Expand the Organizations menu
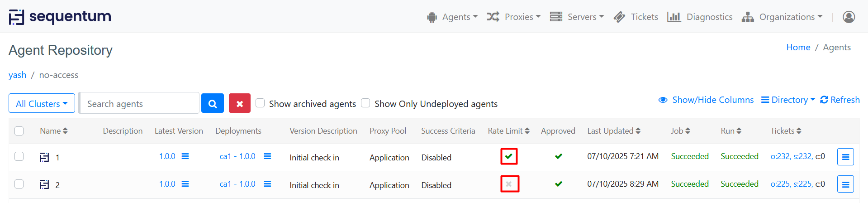Viewport: 868px width, 203px height. (782, 17)
